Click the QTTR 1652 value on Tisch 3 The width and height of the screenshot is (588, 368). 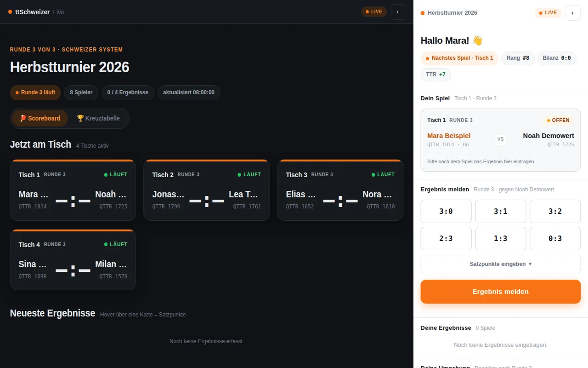click(x=300, y=207)
